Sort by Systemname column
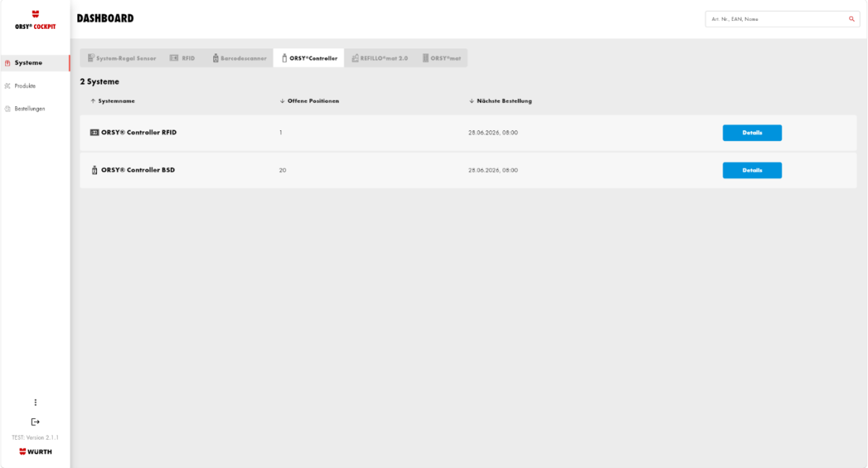Screen dimensions: 868x468 112,101
